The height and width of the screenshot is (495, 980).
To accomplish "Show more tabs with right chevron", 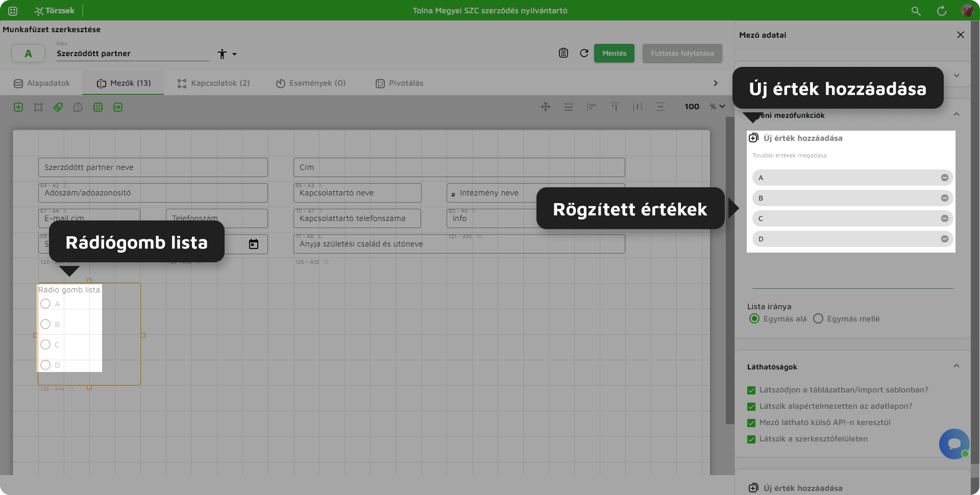I will pyautogui.click(x=716, y=83).
